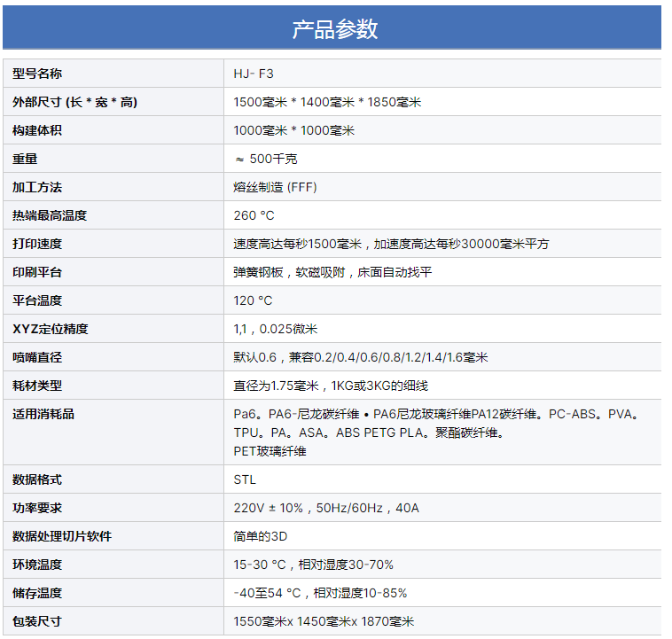This screenshot has height=639, width=672.
Task: Select the 1500毫米 * 1400毫米 * 1850毫米 value
Action: tap(326, 102)
